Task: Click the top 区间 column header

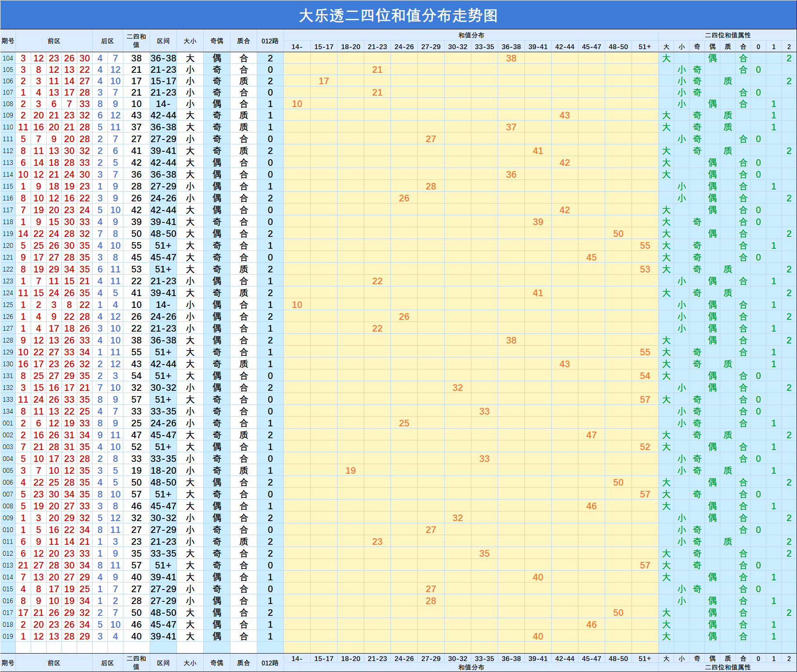Action: 163,41
